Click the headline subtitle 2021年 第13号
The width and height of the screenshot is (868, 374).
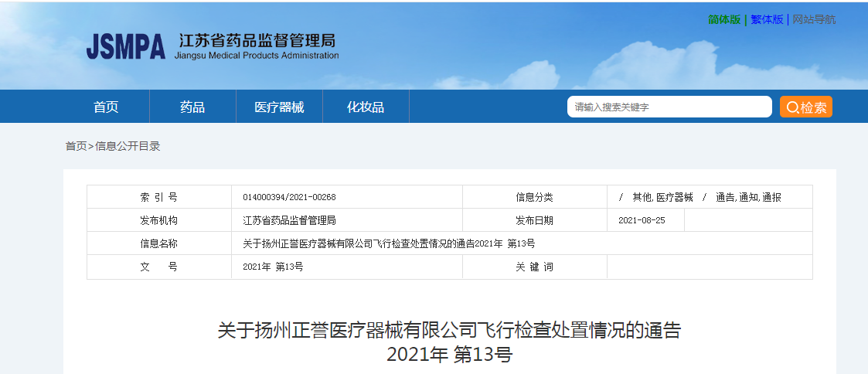click(x=450, y=355)
